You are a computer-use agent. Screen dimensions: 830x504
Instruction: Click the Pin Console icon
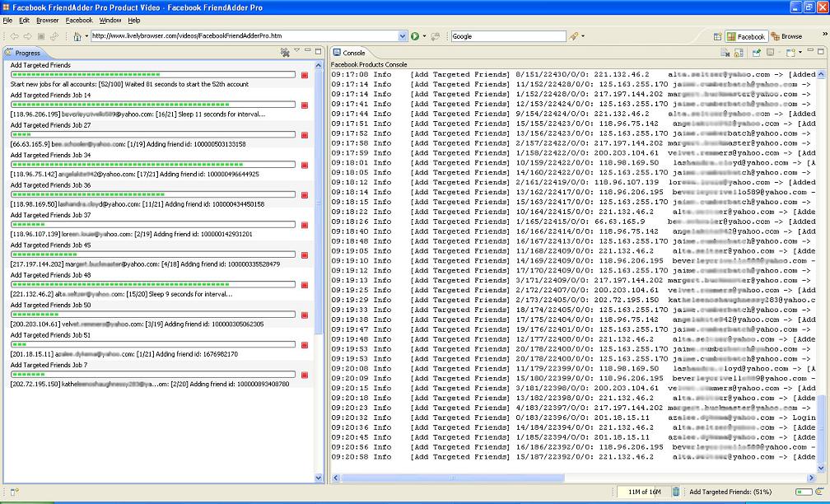click(757, 53)
